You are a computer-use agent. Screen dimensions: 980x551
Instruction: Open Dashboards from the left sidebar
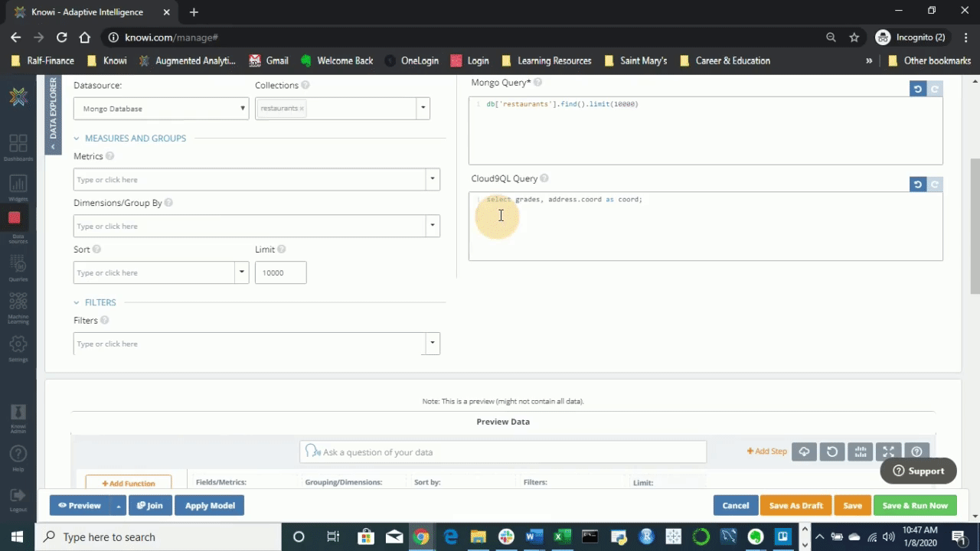pyautogui.click(x=18, y=146)
